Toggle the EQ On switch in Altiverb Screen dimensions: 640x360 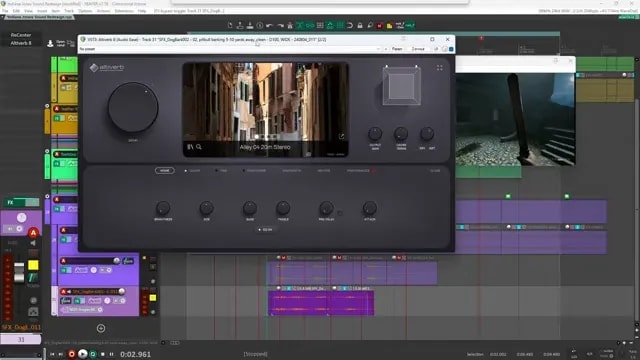[x=265, y=230]
